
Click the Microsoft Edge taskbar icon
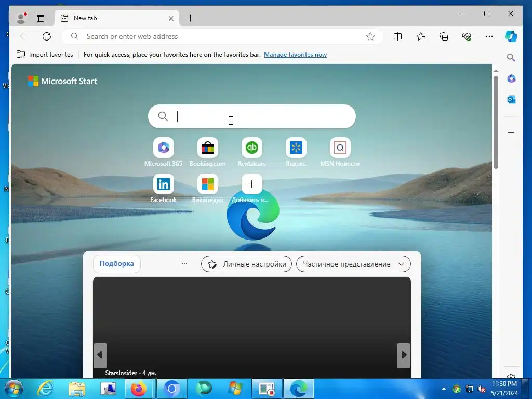(299, 389)
